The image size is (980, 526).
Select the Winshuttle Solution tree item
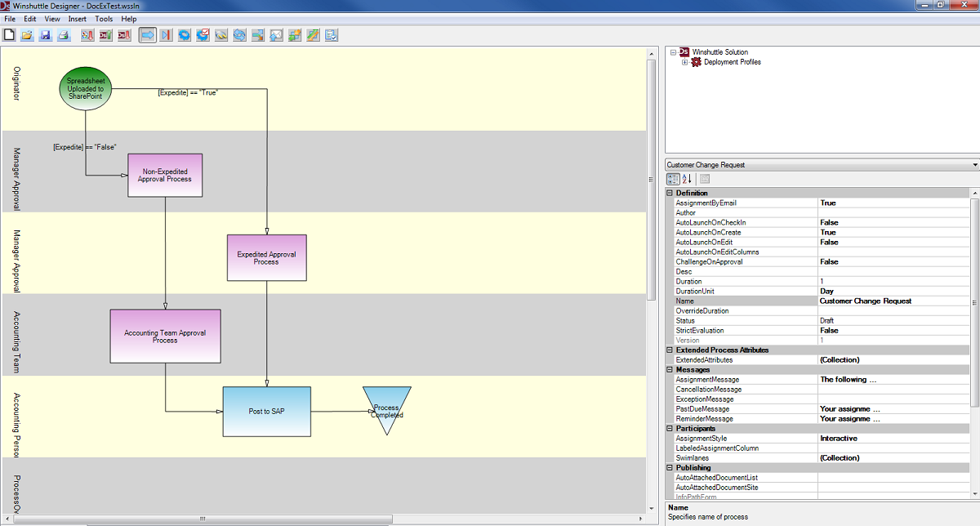pyautogui.click(x=719, y=52)
